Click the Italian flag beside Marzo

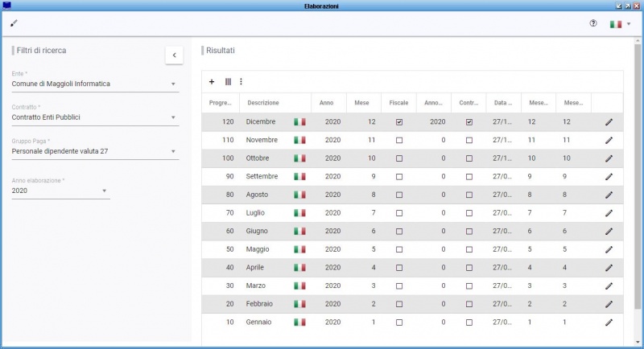pyautogui.click(x=299, y=285)
